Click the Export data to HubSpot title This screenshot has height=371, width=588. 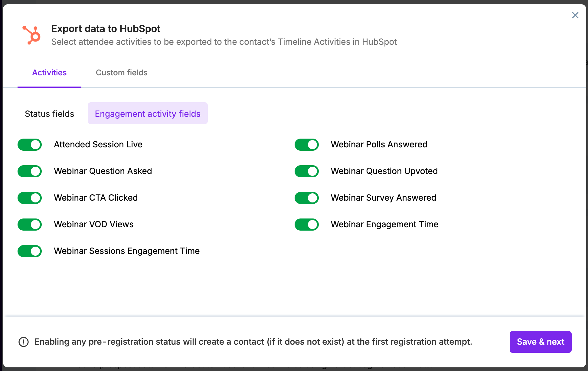pos(106,29)
